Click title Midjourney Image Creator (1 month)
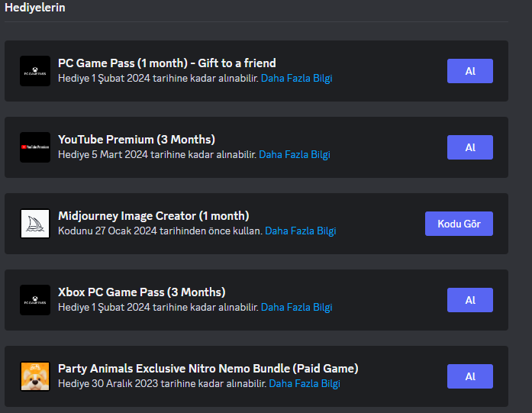532x413 pixels. (x=153, y=216)
